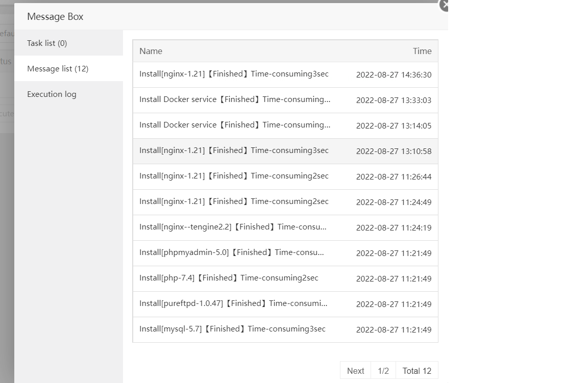This screenshot has height=383, width=588.
Task: Select the php-7.4 install message
Action: 229,278
